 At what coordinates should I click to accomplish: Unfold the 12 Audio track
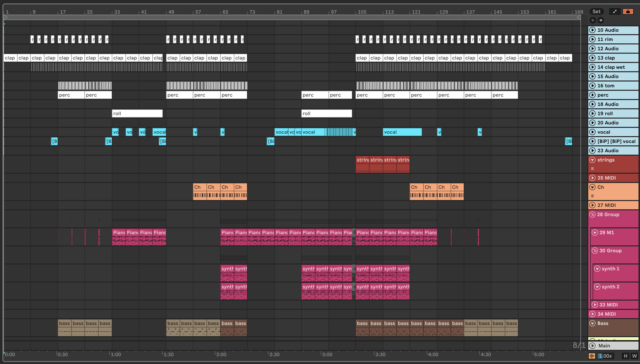tap(592, 49)
